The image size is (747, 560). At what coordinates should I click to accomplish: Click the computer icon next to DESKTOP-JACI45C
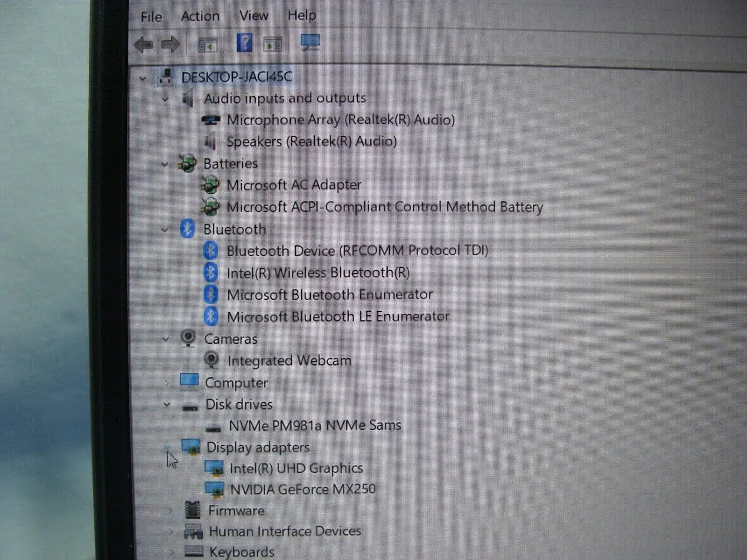(x=165, y=77)
